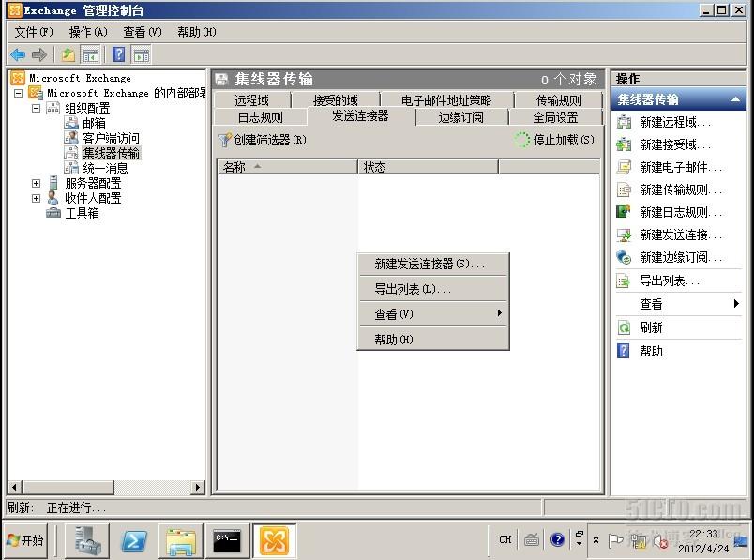Click 新建日志规则 action icon
This screenshot has height=560, width=754.
(625, 212)
